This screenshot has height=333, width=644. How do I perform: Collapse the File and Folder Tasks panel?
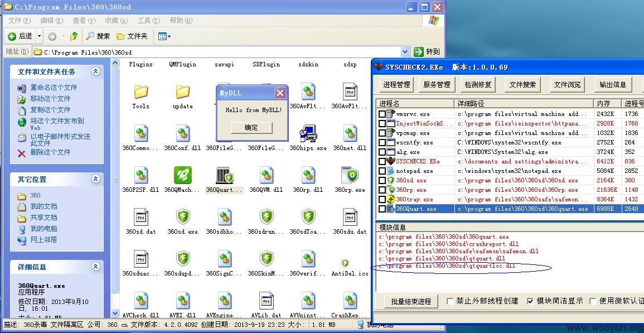(96, 71)
